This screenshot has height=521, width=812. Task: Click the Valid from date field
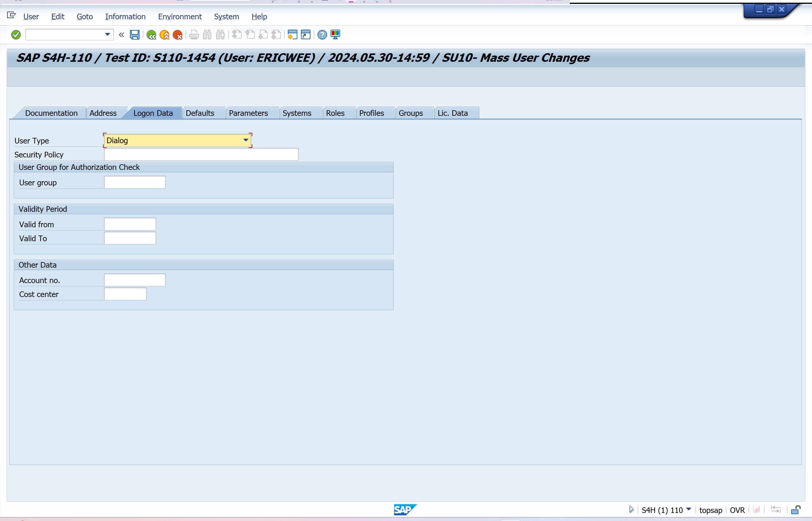[130, 224]
